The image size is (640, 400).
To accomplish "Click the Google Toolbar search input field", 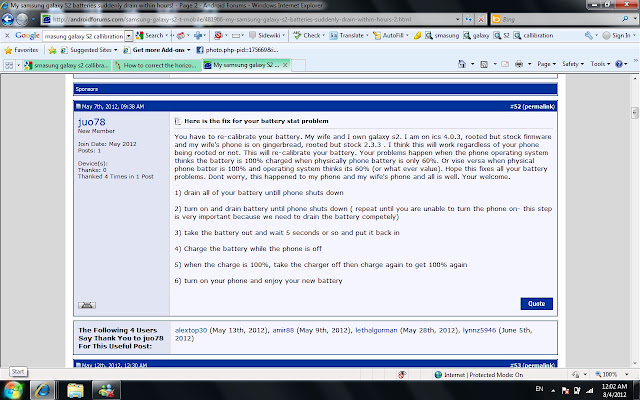I will (x=84, y=36).
